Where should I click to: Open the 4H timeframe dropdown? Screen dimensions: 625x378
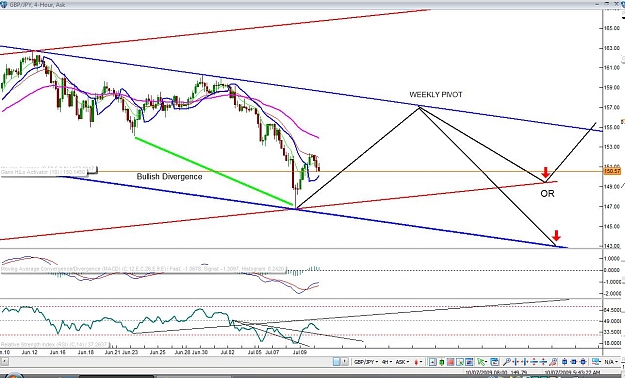click(387, 362)
